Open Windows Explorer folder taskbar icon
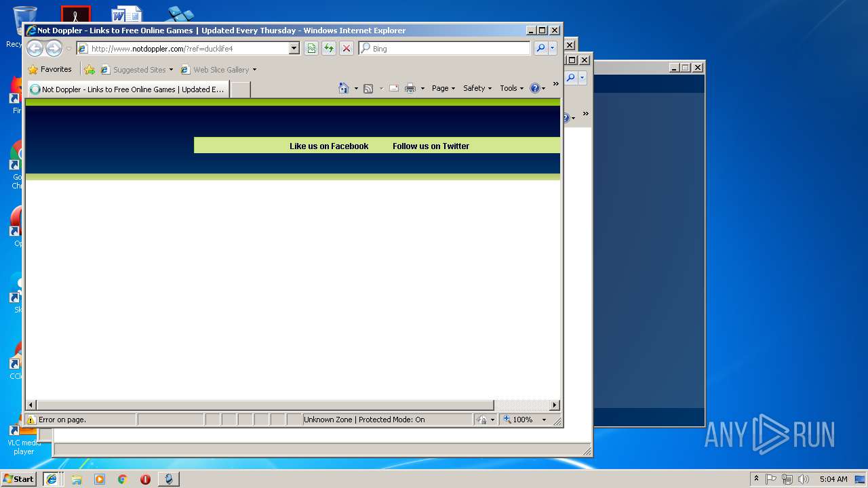This screenshot has width=868, height=488. pos(77,479)
